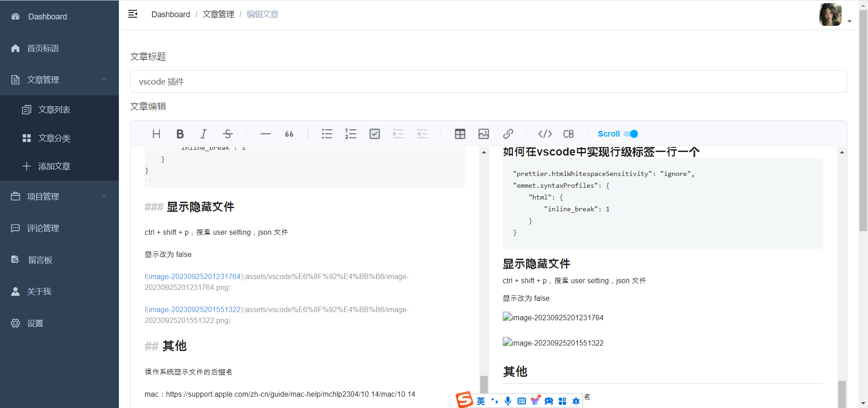Click page scrollbar down arrow
The image size is (868, 408).
click(x=863, y=403)
